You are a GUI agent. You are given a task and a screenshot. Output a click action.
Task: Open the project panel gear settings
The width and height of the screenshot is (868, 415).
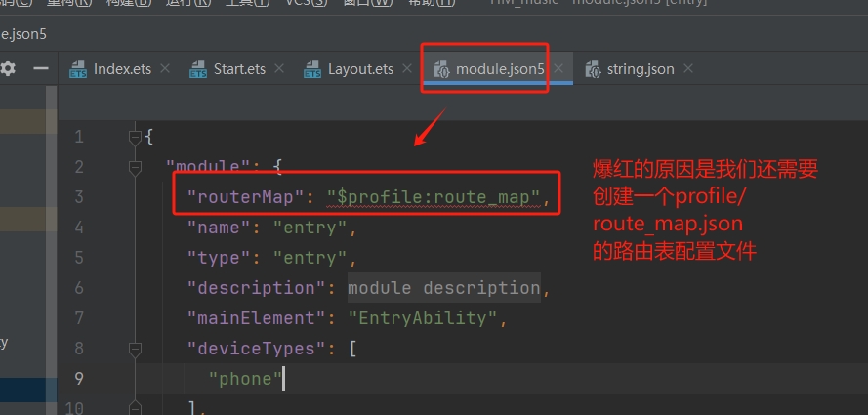(x=8, y=68)
